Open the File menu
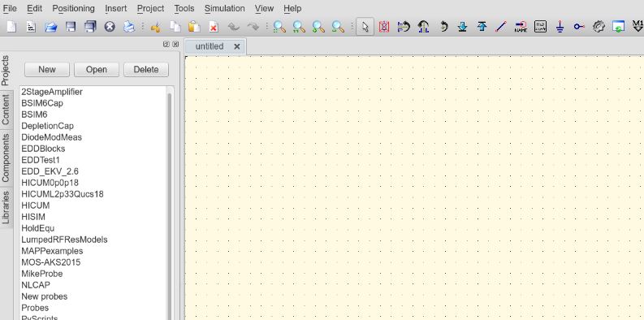644x320 pixels. pos(10,8)
